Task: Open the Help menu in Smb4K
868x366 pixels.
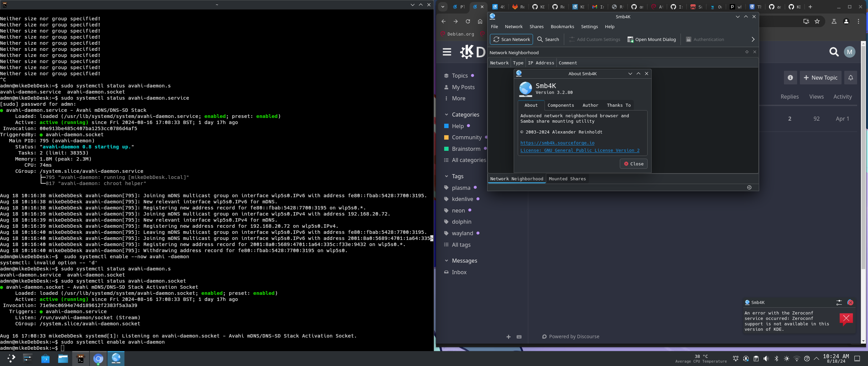Action: (609, 26)
